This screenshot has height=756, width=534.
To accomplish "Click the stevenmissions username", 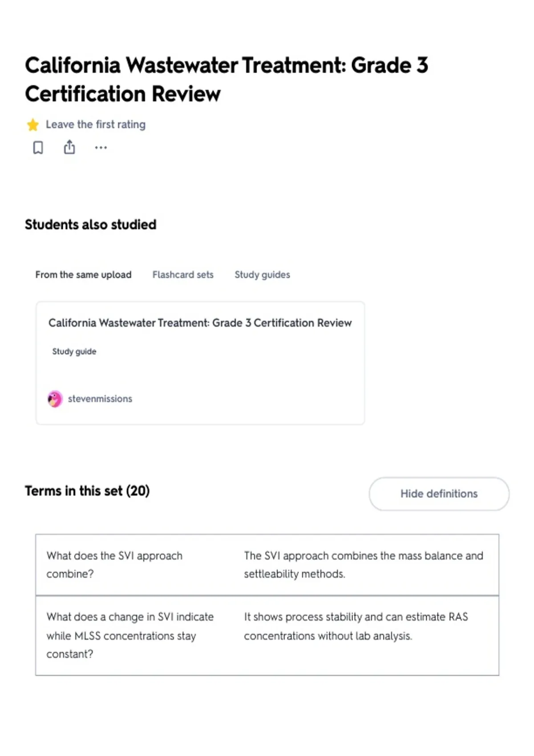I will coord(100,399).
